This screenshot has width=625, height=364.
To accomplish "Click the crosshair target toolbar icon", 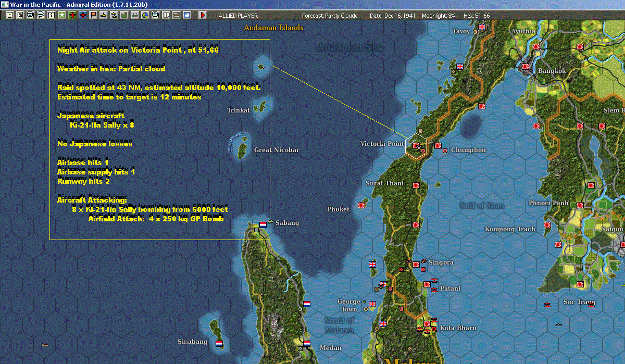I will coord(156,16).
